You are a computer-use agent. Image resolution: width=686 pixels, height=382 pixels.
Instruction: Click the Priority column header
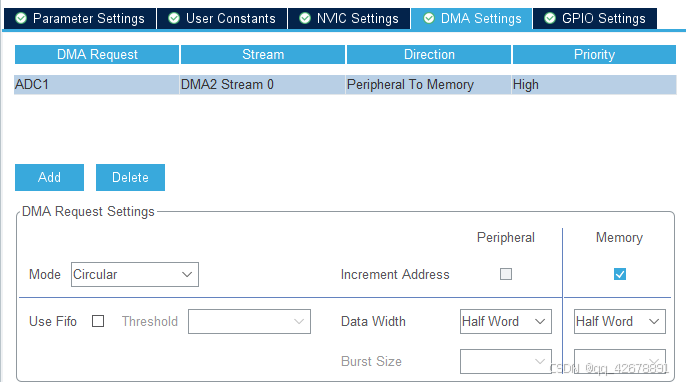tap(594, 54)
